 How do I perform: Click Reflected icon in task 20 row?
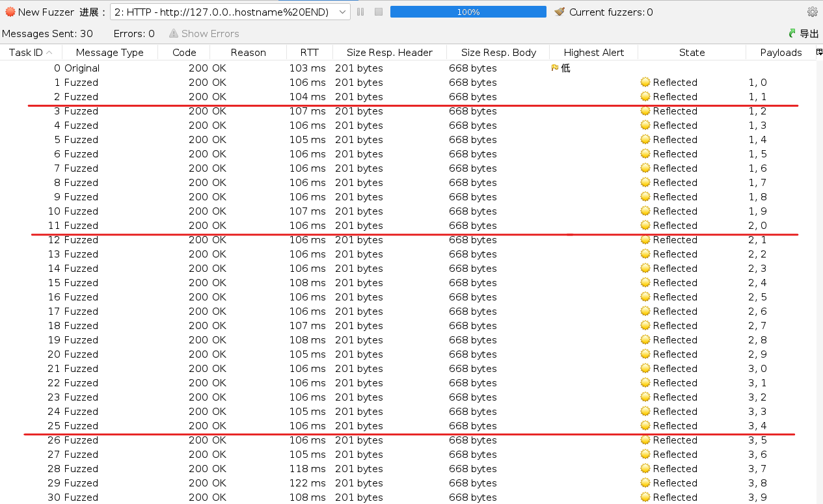[x=645, y=354]
